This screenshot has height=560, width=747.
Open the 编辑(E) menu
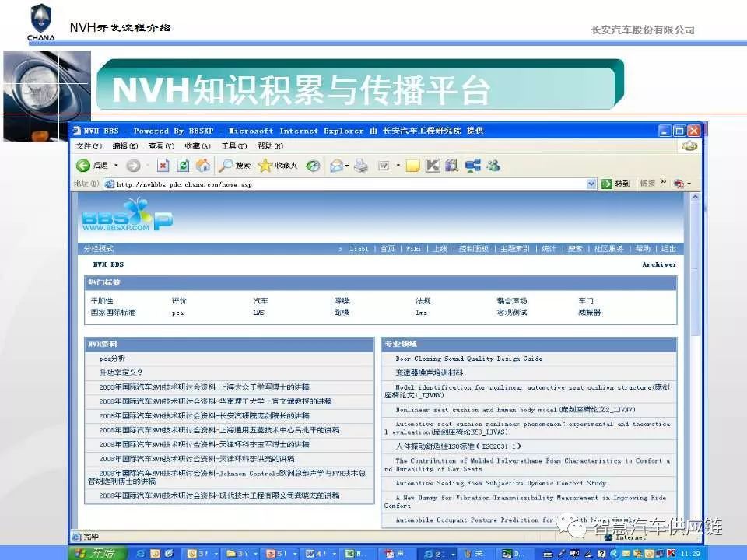125,145
